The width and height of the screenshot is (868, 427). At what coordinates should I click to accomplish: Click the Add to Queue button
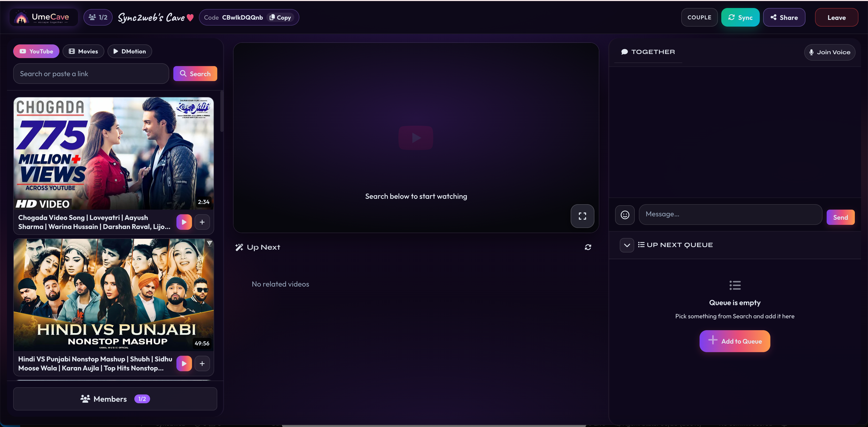[734, 341]
